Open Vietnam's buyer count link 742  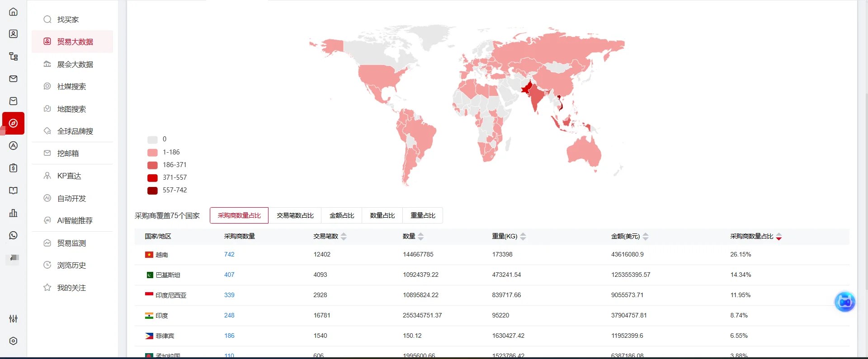[x=229, y=254]
